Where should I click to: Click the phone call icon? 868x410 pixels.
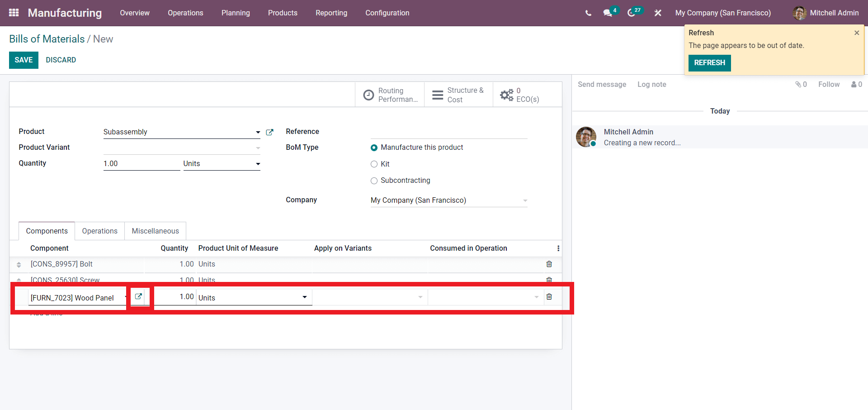588,13
